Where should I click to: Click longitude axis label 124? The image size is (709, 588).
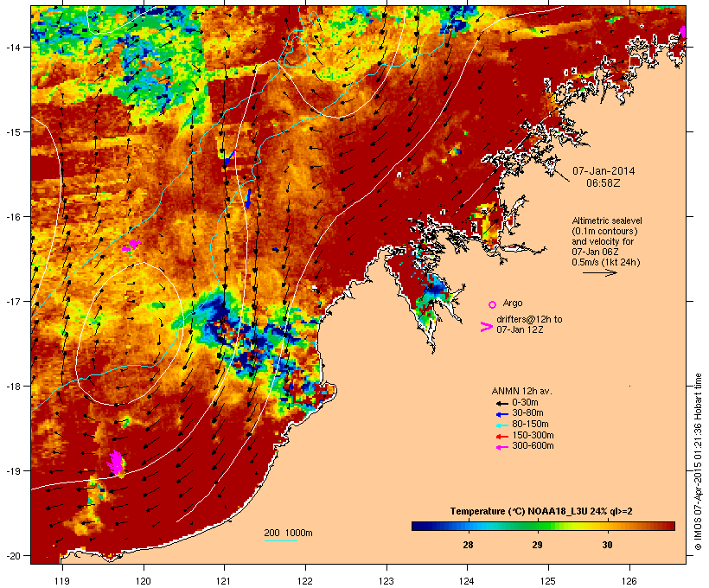(x=467, y=581)
